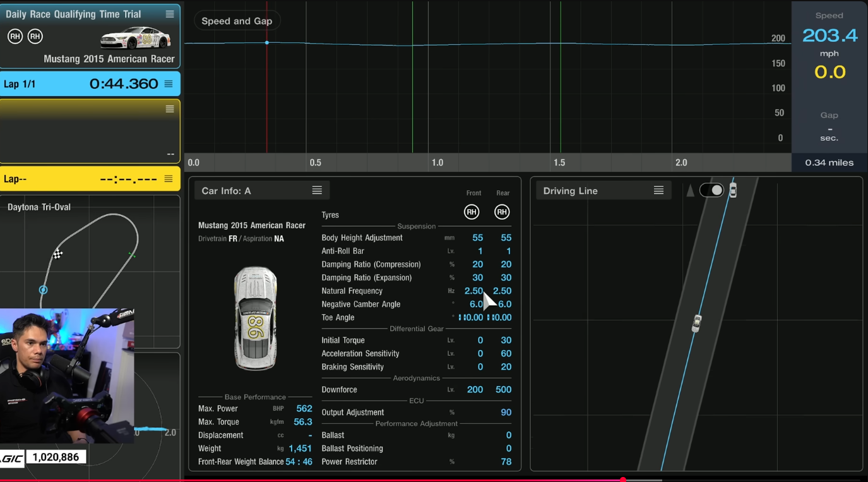Click the Rear Downforce value 500
This screenshot has width=868, height=482.
(x=503, y=389)
